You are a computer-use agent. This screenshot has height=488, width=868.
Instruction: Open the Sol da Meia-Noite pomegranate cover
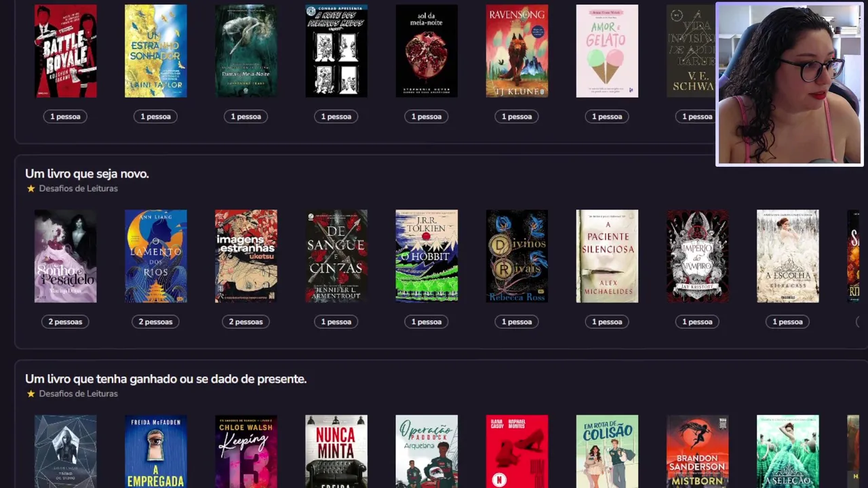[x=427, y=51]
